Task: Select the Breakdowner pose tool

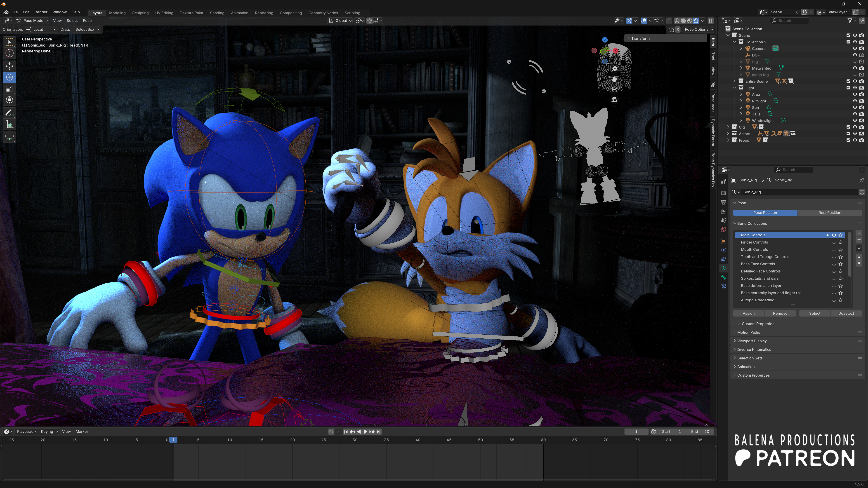Action: pos(9,137)
